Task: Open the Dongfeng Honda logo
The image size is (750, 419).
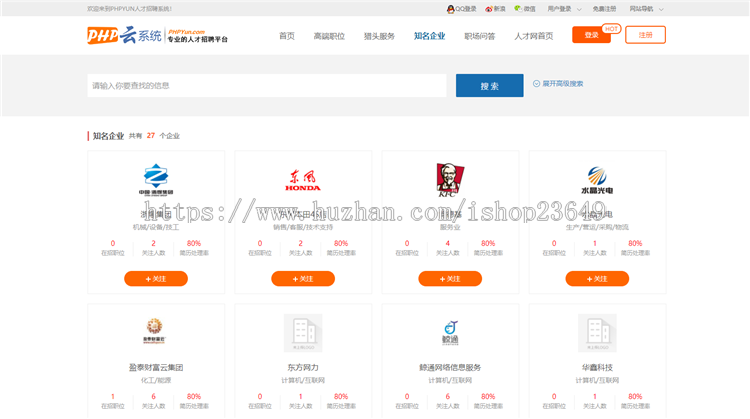Action: (x=303, y=180)
